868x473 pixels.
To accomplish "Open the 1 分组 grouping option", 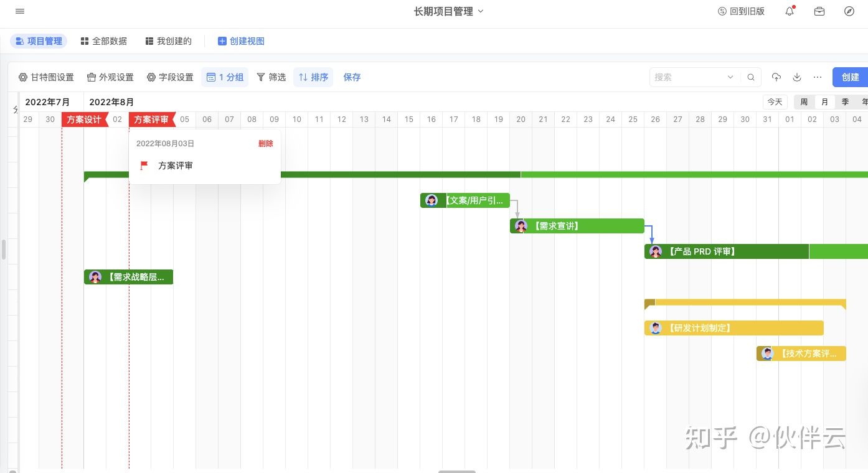I will (225, 77).
